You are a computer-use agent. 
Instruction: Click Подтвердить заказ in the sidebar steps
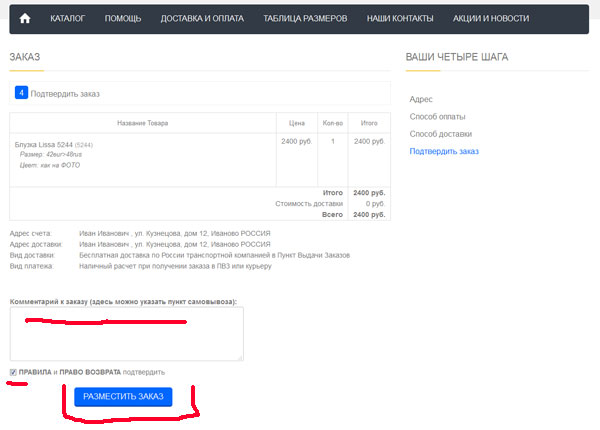tap(444, 151)
